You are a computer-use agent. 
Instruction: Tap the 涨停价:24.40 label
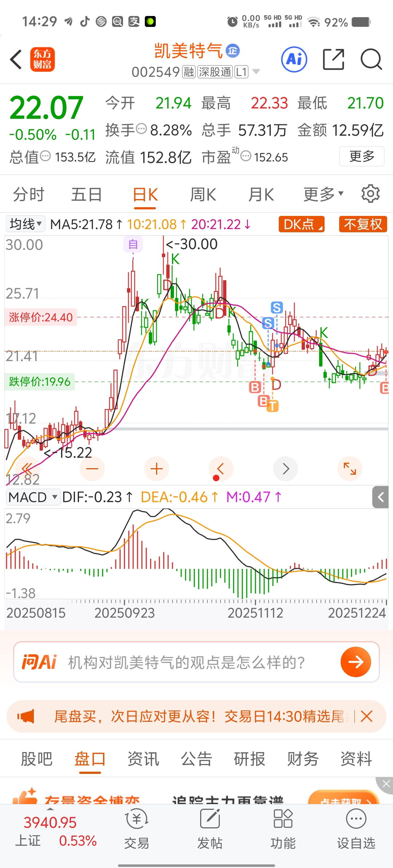coord(41,317)
